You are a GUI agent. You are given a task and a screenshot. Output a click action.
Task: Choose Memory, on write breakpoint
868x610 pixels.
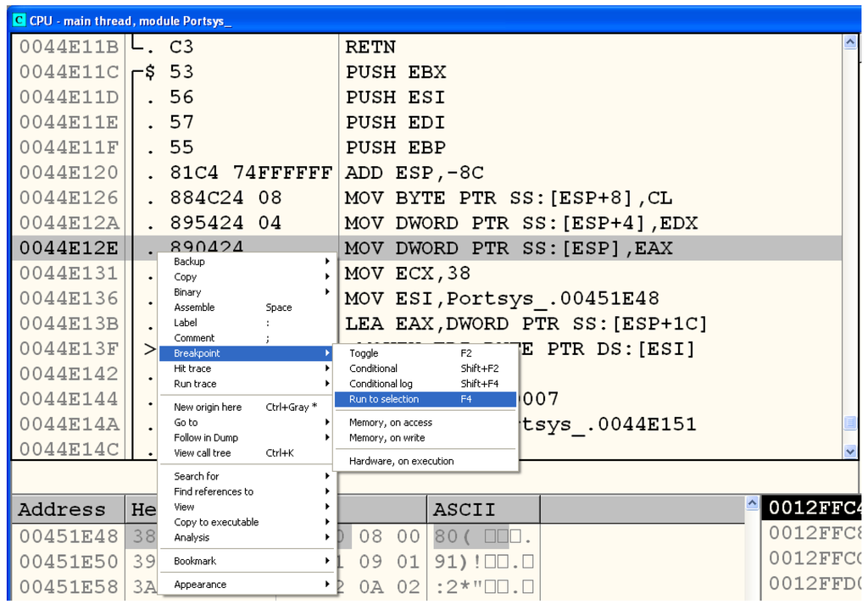[x=387, y=438]
